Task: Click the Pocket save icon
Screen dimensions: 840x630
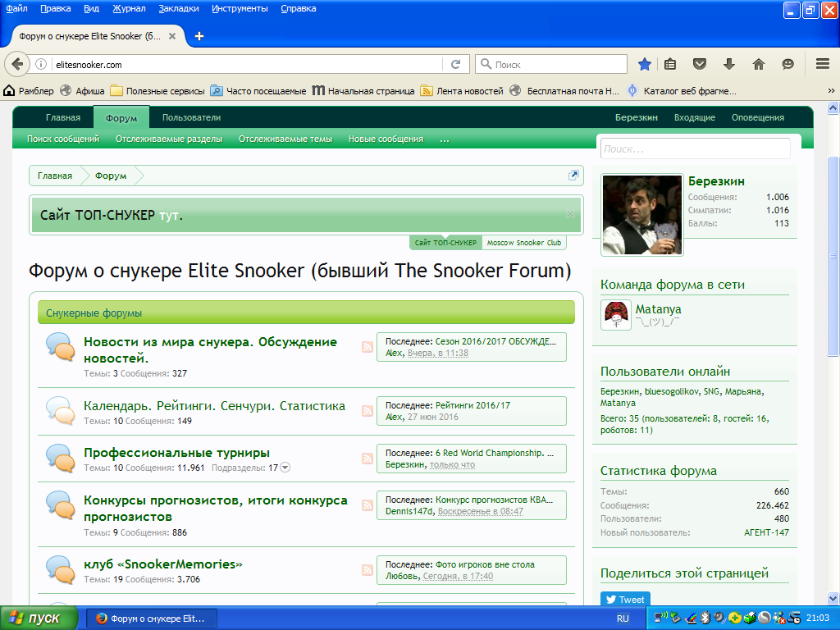Action: [x=700, y=64]
